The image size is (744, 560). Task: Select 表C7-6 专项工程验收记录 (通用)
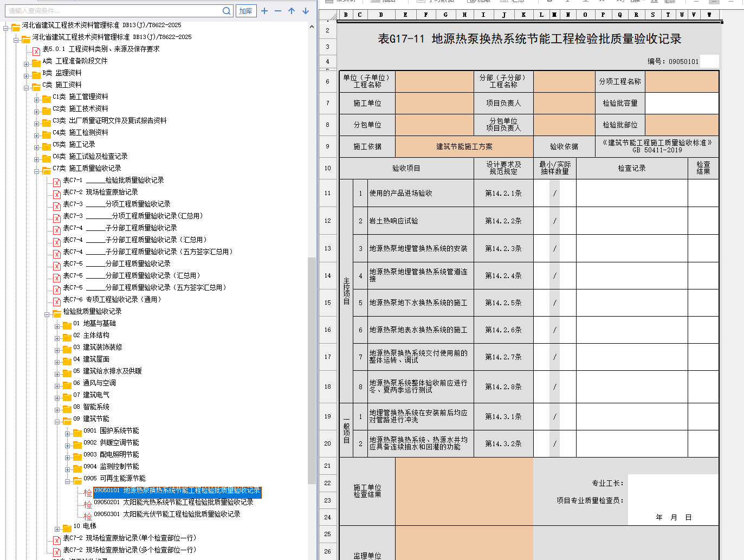[x=112, y=299]
